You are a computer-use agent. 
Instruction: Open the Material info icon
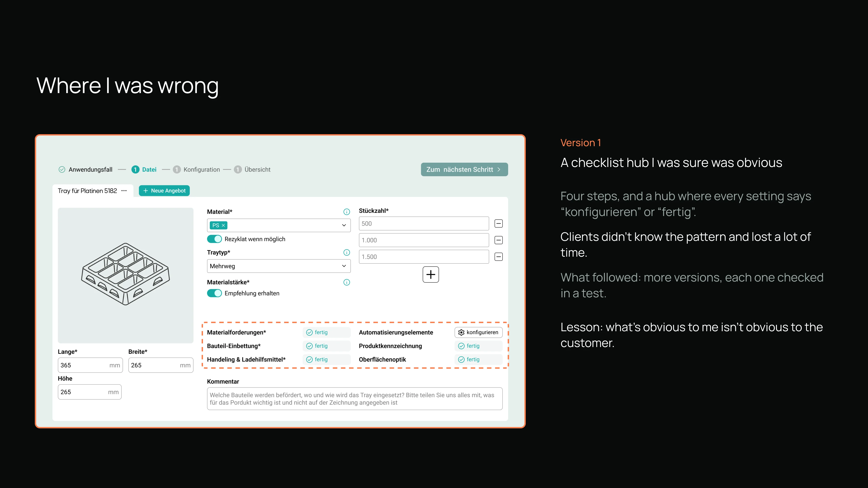[346, 212]
